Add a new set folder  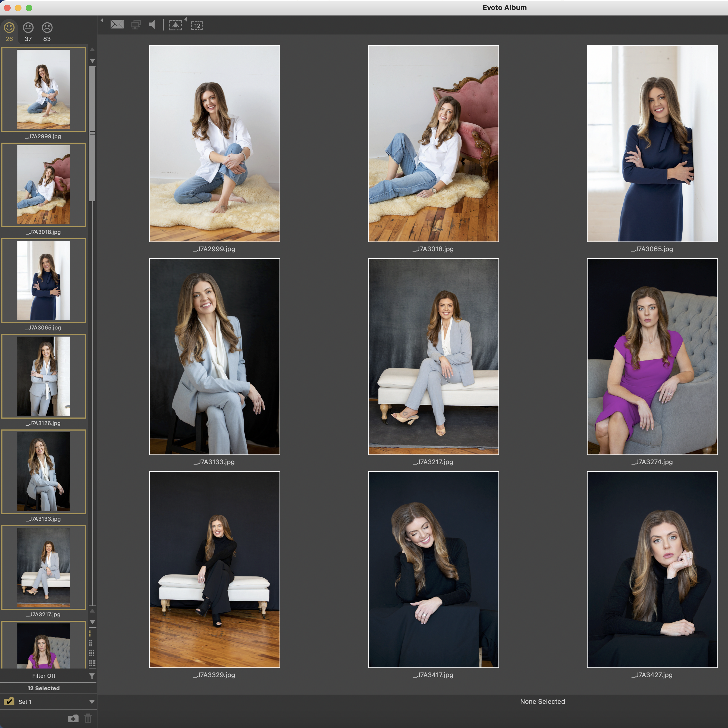pyautogui.click(x=73, y=718)
